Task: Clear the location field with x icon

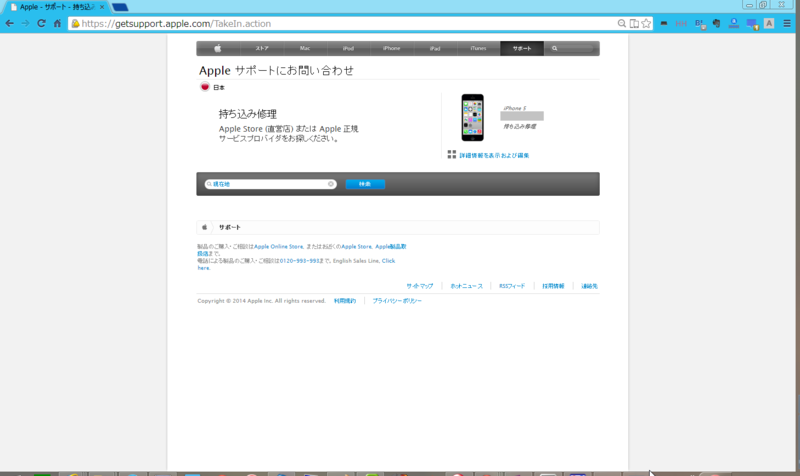Action: [331, 184]
